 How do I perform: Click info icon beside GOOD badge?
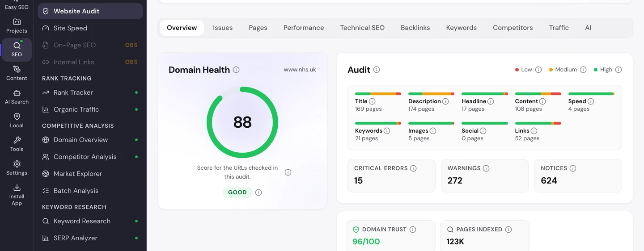point(258,192)
